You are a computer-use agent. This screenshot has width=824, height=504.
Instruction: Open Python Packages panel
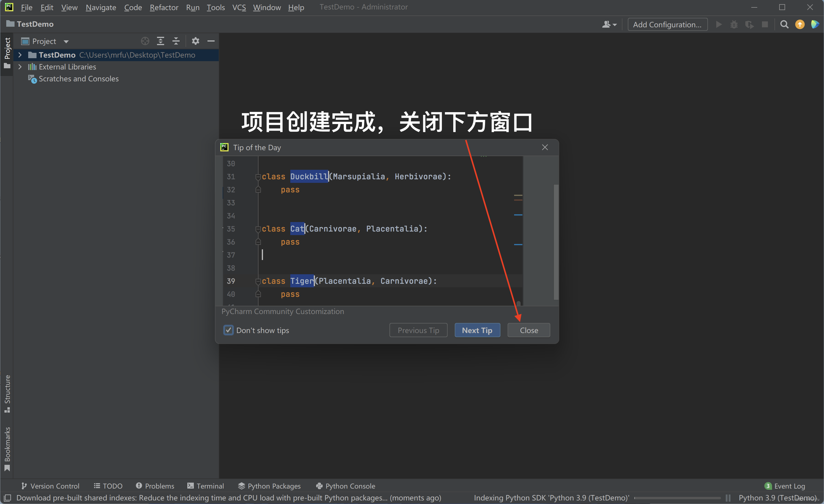tap(270, 486)
